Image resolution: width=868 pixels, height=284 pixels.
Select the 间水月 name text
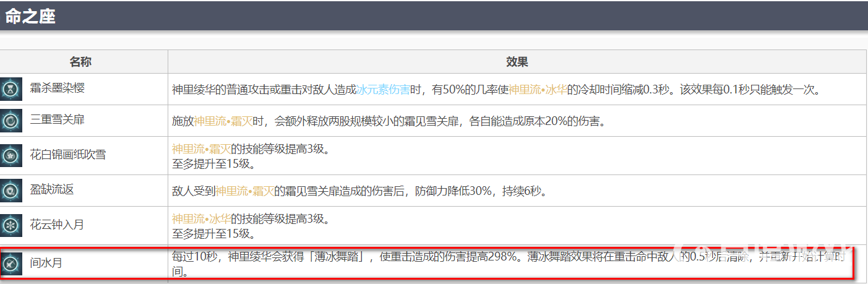pos(46,263)
